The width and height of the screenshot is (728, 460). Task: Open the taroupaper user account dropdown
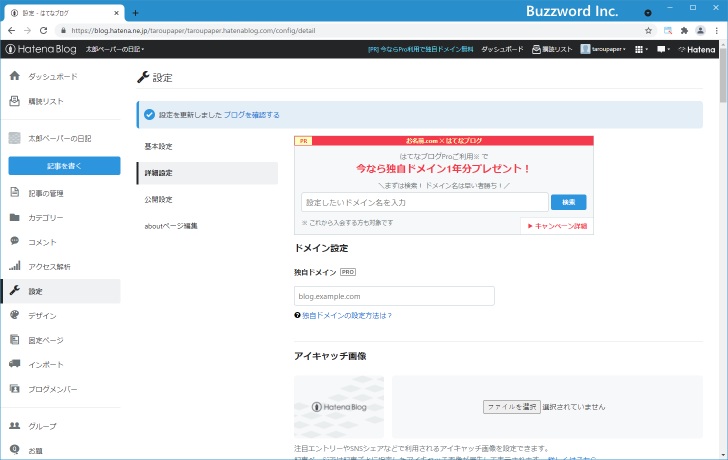tap(603, 49)
